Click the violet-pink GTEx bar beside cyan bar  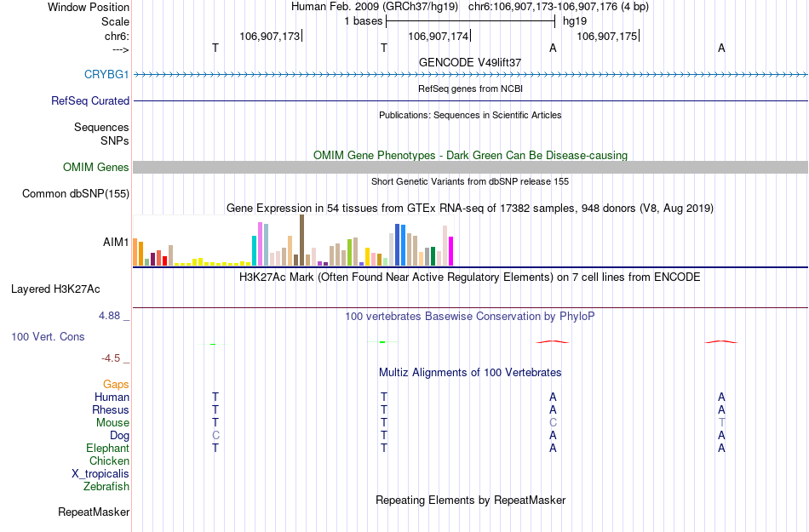260,243
